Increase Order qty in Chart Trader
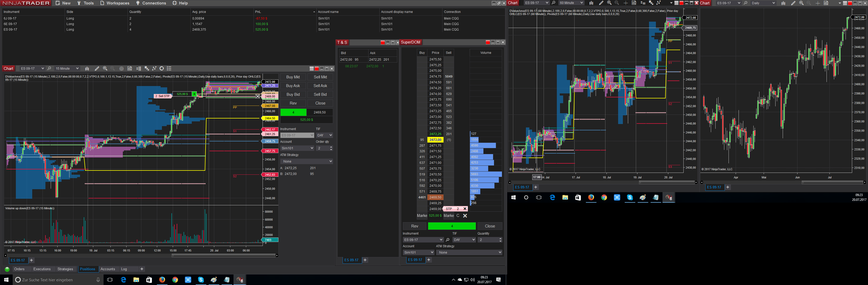This screenshot has width=868, height=285. 331,147
